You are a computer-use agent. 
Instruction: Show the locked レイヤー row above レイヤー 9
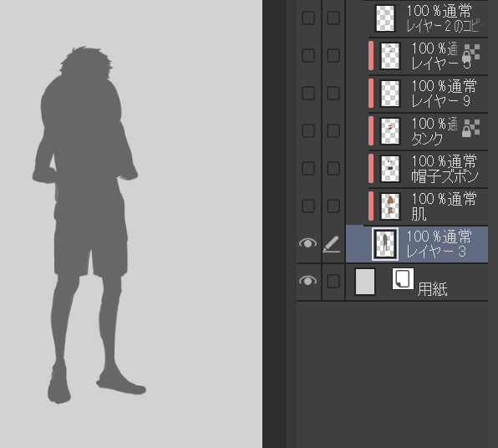308,55
